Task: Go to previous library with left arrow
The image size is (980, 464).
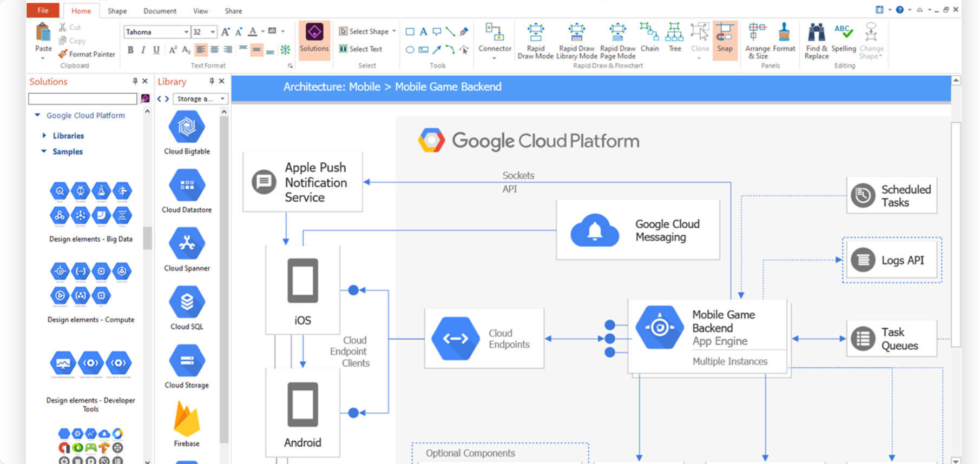Action: click(160, 99)
